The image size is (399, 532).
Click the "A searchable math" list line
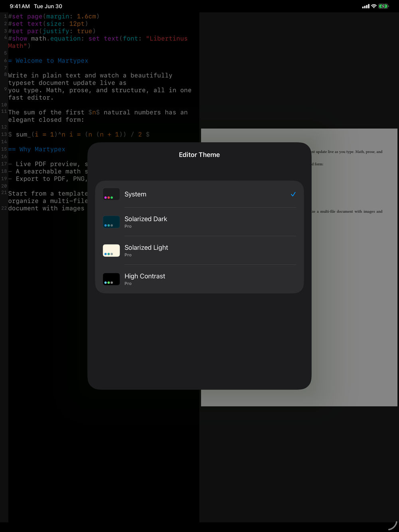(x=48, y=172)
